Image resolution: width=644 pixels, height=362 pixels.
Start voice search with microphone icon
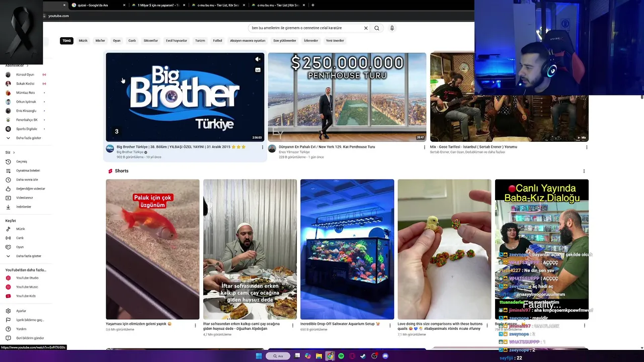pyautogui.click(x=392, y=28)
